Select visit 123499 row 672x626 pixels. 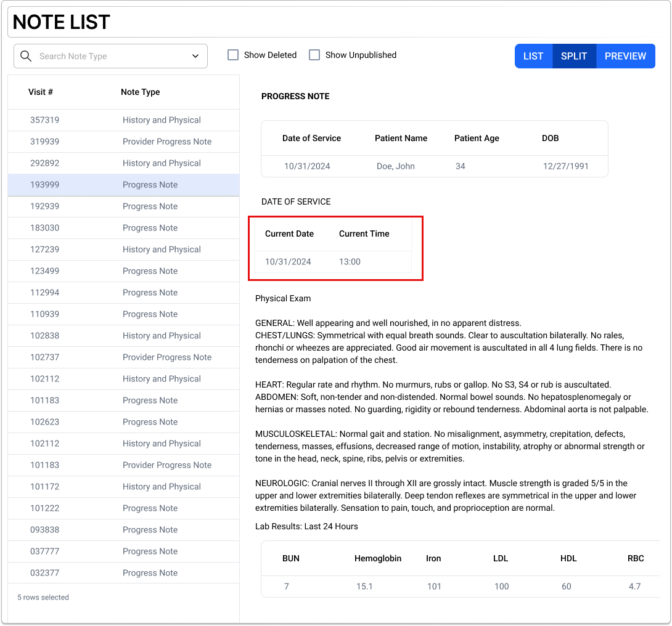[123, 271]
